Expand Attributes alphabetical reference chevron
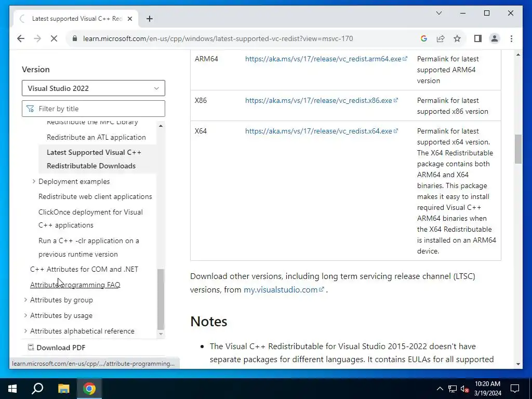 click(x=25, y=331)
